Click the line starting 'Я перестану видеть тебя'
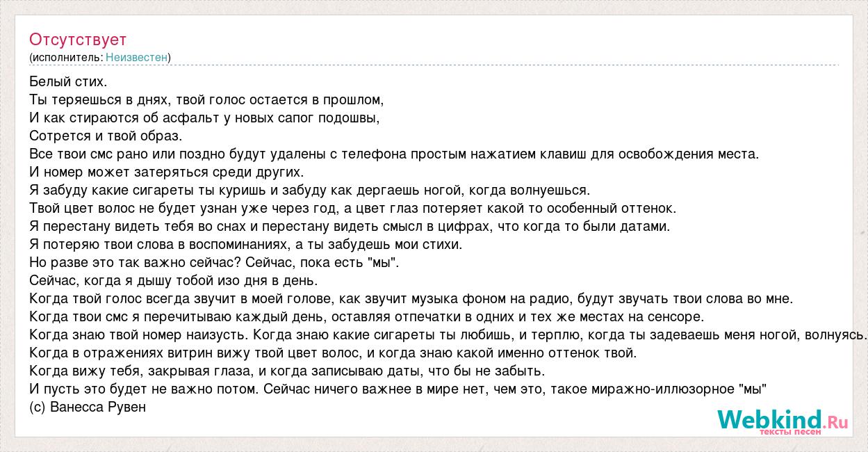Screen dimensions: 868x452 (350, 226)
